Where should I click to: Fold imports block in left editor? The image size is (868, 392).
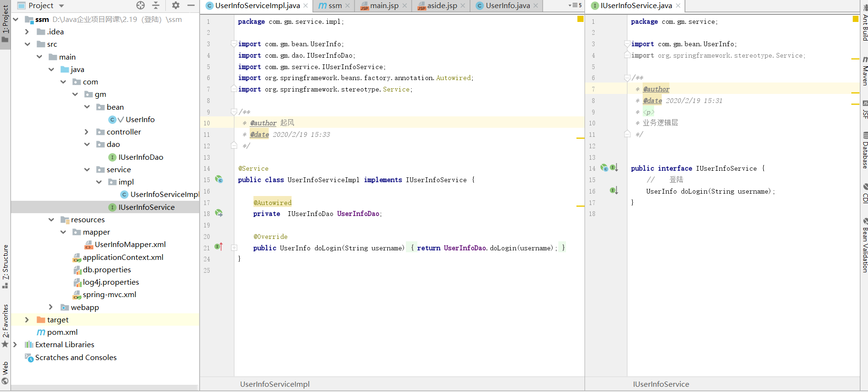[x=234, y=44]
